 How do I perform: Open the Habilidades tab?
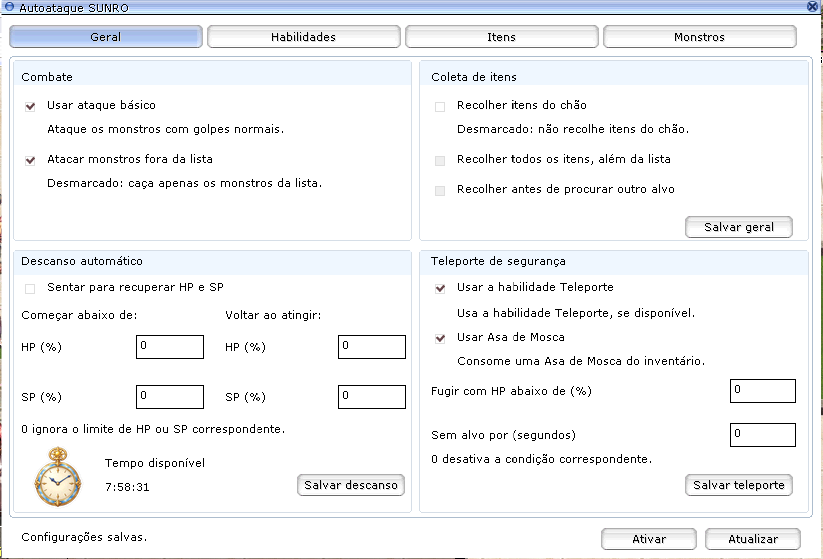click(x=303, y=37)
